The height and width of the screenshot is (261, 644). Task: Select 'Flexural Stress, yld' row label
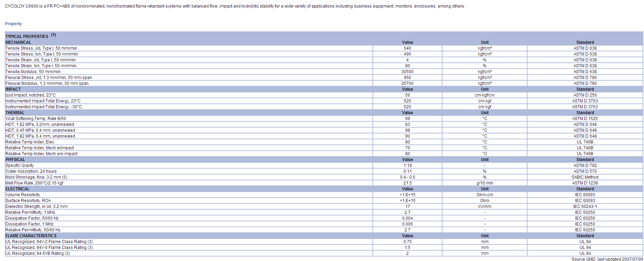coord(49,78)
